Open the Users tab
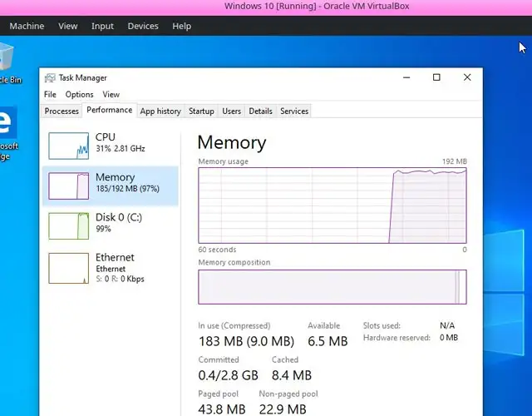This screenshot has height=416, width=532. (232, 111)
